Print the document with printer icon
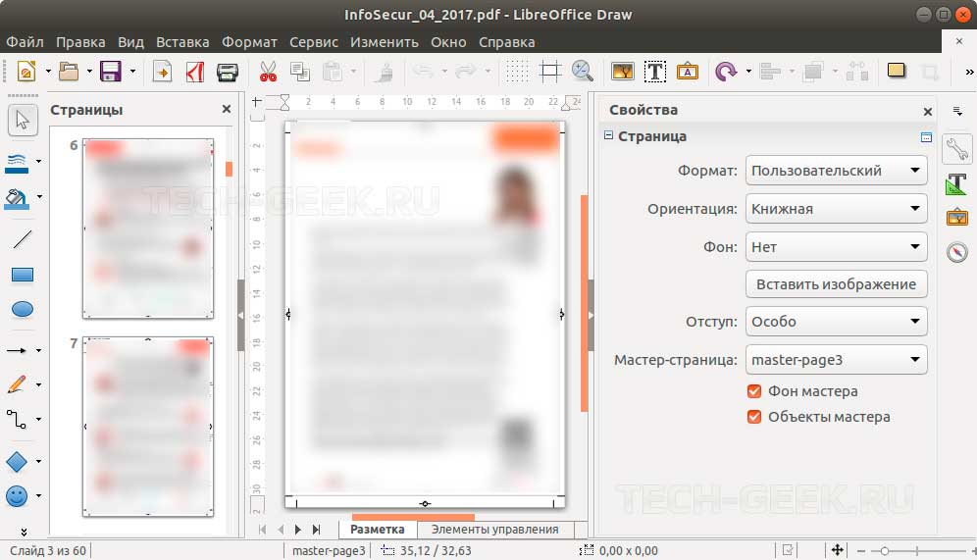 pyautogui.click(x=228, y=72)
